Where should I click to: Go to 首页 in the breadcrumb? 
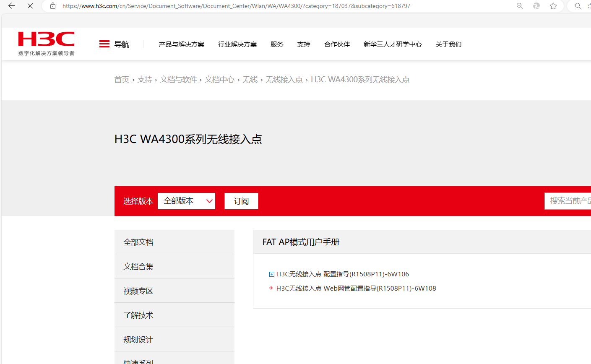122,80
